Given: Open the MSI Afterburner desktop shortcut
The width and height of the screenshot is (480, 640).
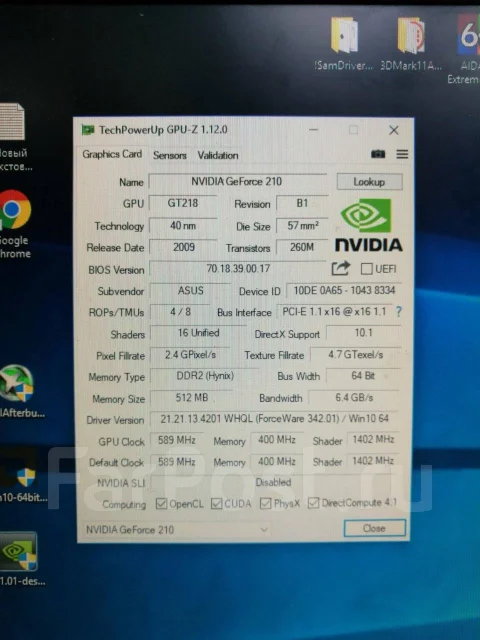Looking at the screenshot, I should 20,391.
